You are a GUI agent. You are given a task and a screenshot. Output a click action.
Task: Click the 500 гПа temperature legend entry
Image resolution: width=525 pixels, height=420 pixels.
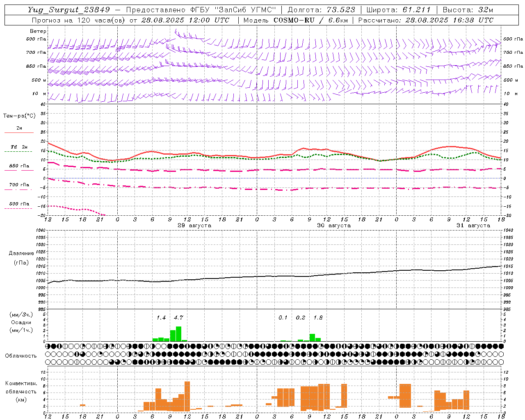[19, 204]
